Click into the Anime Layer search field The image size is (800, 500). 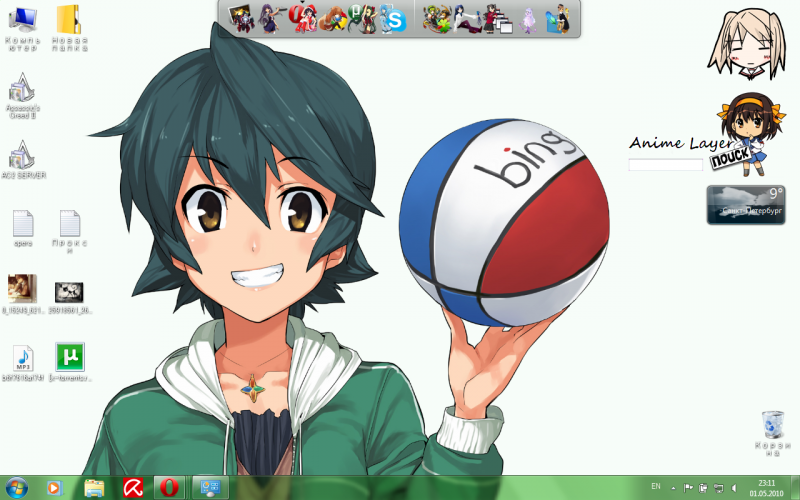[665, 164]
